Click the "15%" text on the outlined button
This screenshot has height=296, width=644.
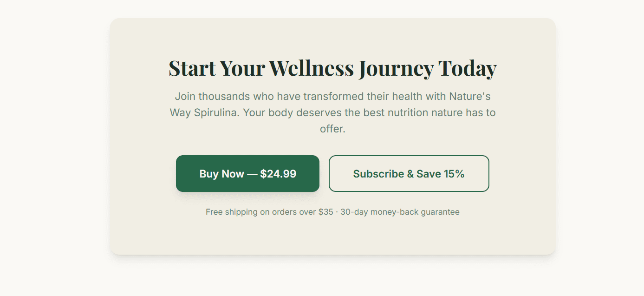(454, 174)
